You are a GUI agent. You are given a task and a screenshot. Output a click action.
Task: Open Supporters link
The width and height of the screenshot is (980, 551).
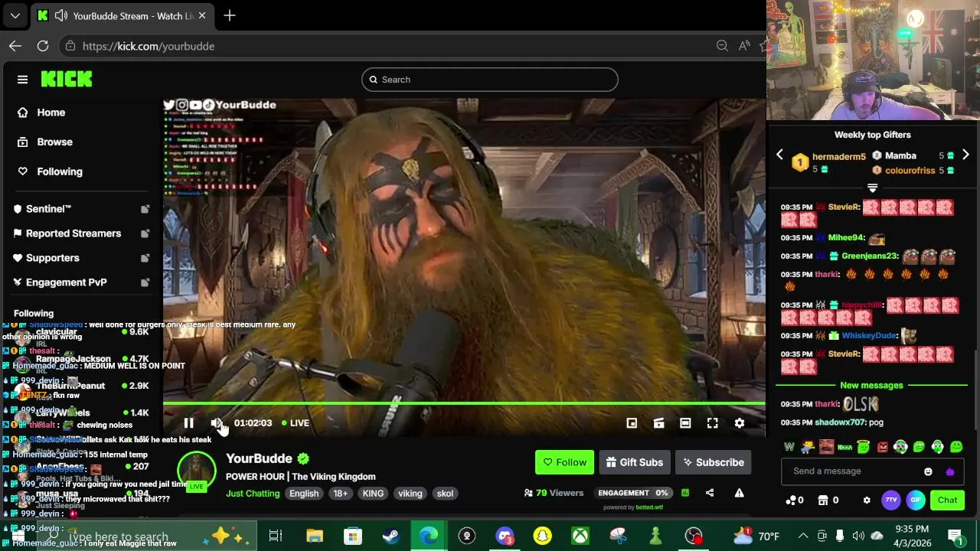pos(81,258)
